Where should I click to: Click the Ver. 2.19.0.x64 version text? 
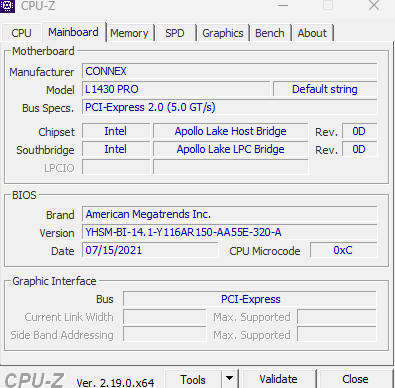click(115, 382)
